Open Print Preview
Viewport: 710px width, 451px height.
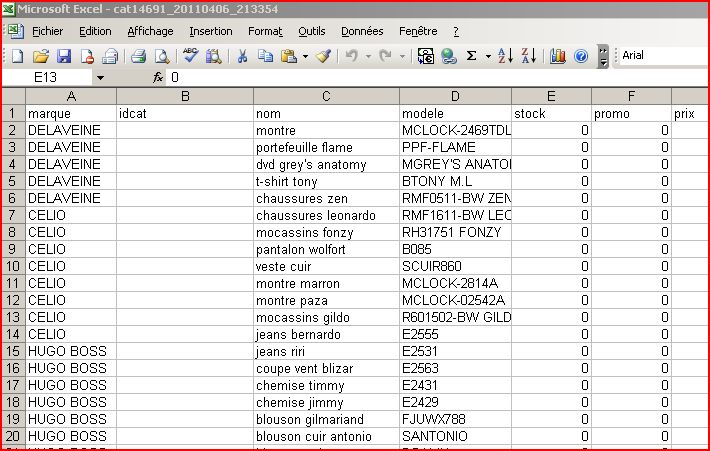click(162, 56)
